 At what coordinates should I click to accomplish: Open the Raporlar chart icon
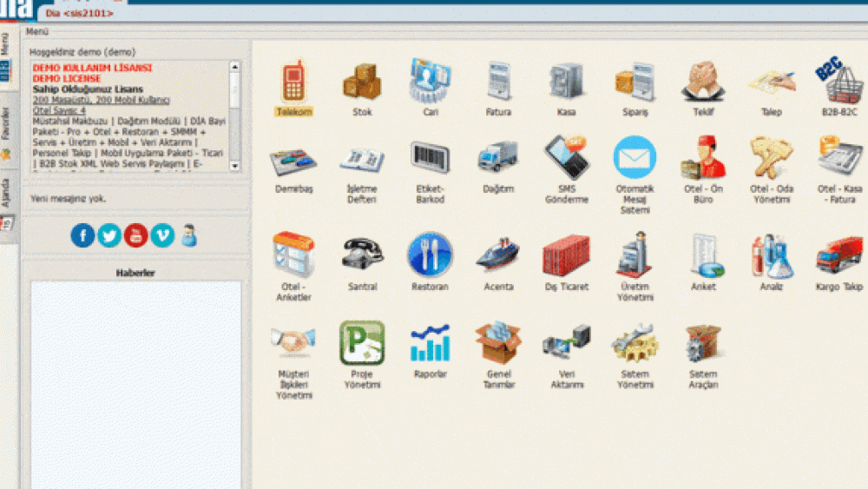[x=430, y=344]
